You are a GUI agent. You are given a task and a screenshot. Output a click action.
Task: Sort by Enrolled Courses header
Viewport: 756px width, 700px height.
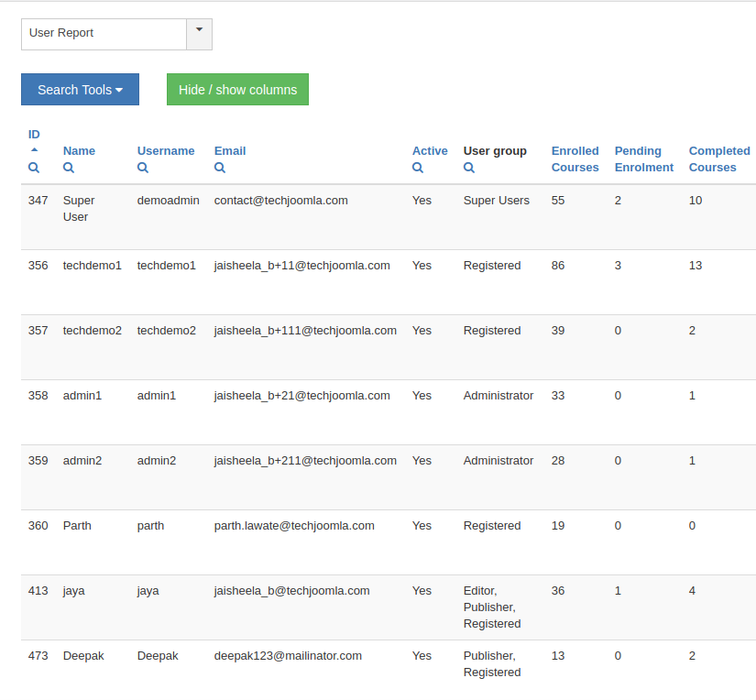pyautogui.click(x=575, y=159)
